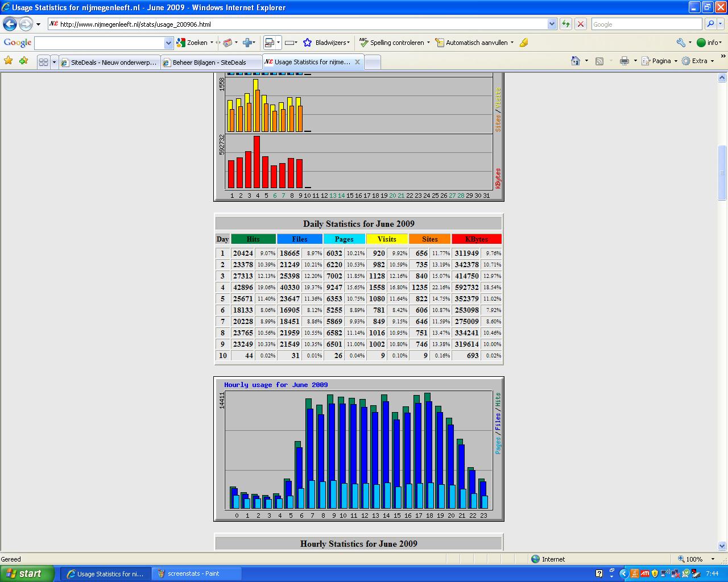The image size is (728, 582).
Task: Open the tab list dropdown arrow
Action: click(x=54, y=63)
